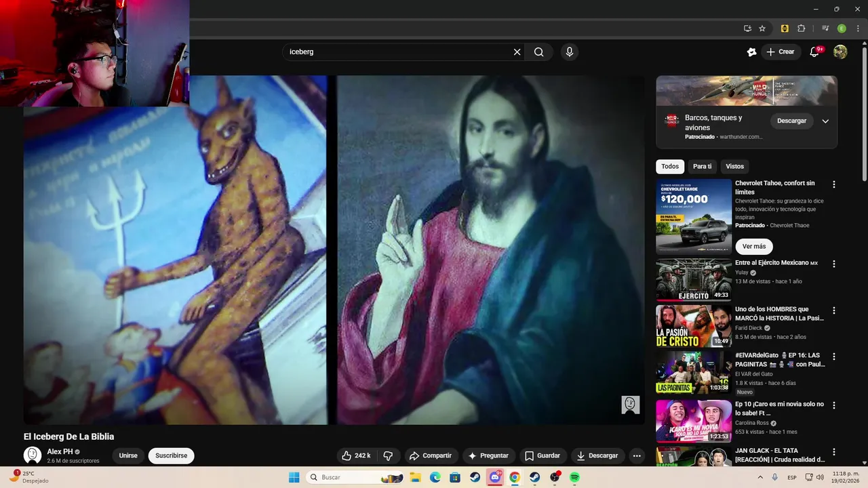Click the install app icon in address bar
Viewport: 868px width, 488px height.
(747, 28)
